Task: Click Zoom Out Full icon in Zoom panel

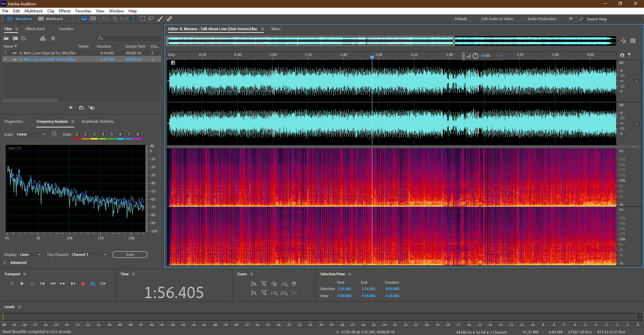Action: pos(274,284)
